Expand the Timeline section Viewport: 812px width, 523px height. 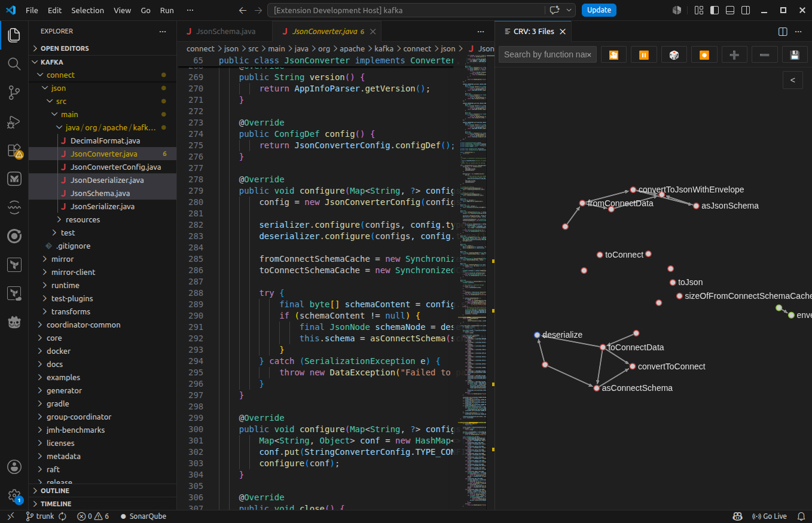click(102, 504)
